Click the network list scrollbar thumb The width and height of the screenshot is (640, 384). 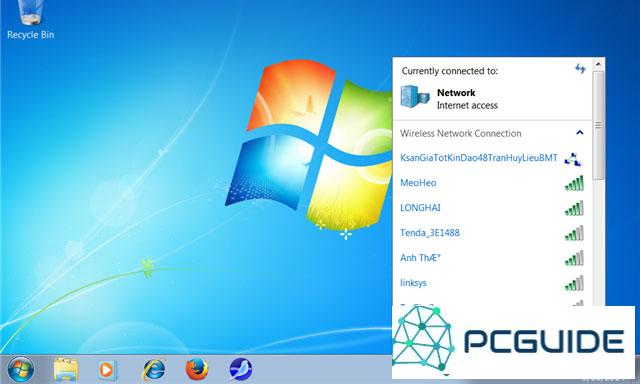pyautogui.click(x=598, y=125)
